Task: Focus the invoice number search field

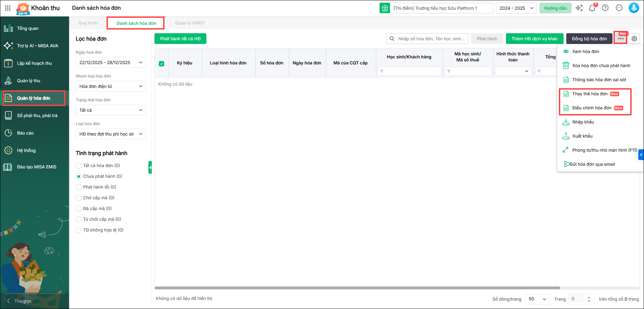Action: [x=431, y=39]
